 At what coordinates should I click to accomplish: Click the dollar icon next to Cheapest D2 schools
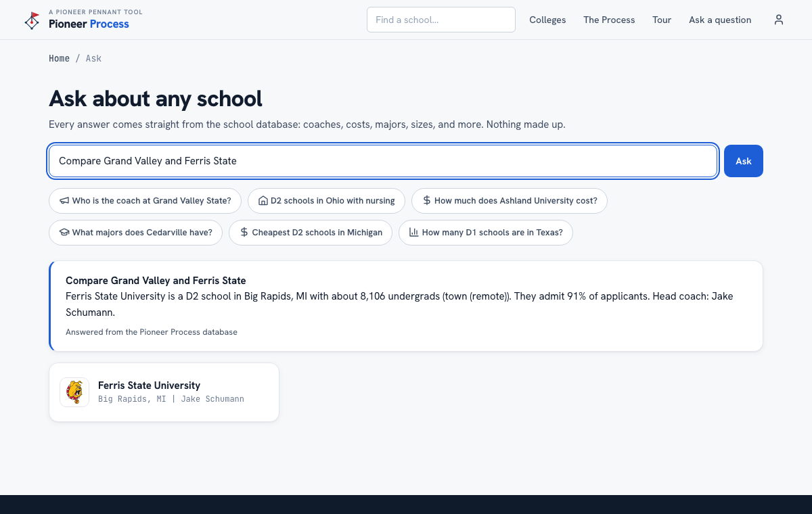[244, 233]
